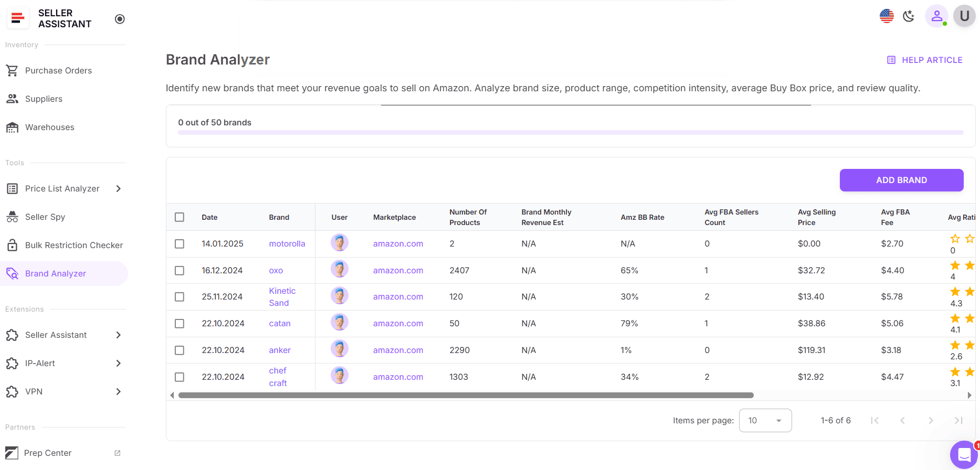The width and height of the screenshot is (980, 470).
Task: Expand IP-Alert submenu chevron
Action: [x=118, y=363]
